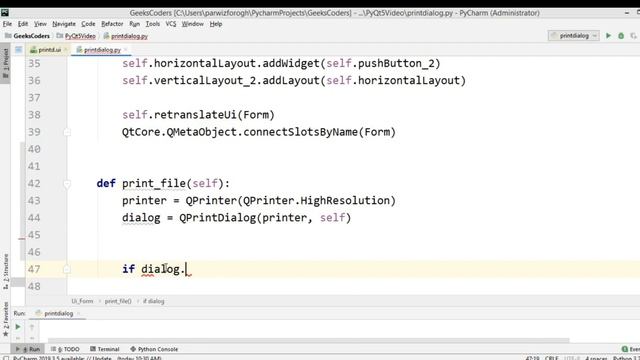Open the Code menu
This screenshot has width=640, height=360.
point(88,24)
